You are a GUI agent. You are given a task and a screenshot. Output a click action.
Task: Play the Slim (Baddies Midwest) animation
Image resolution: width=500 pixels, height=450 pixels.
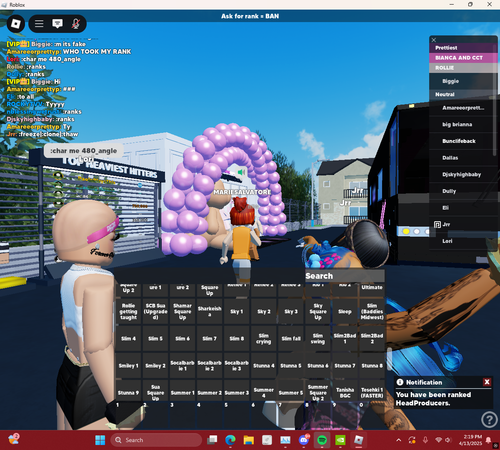click(x=372, y=312)
